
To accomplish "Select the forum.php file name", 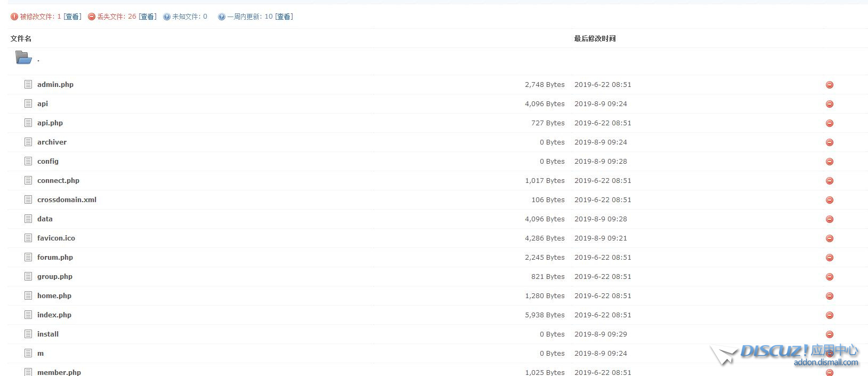I will click(55, 257).
